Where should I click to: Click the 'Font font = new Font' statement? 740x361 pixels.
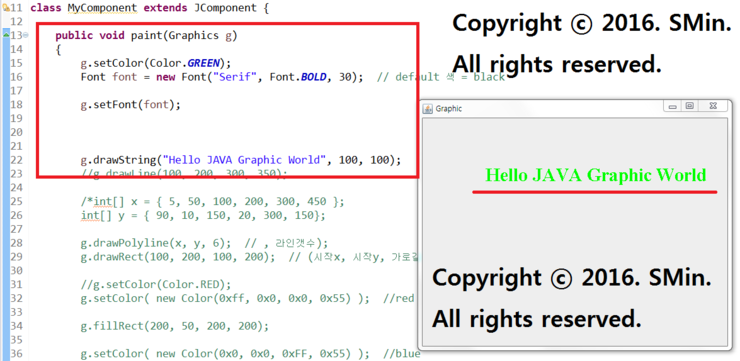click(222, 77)
